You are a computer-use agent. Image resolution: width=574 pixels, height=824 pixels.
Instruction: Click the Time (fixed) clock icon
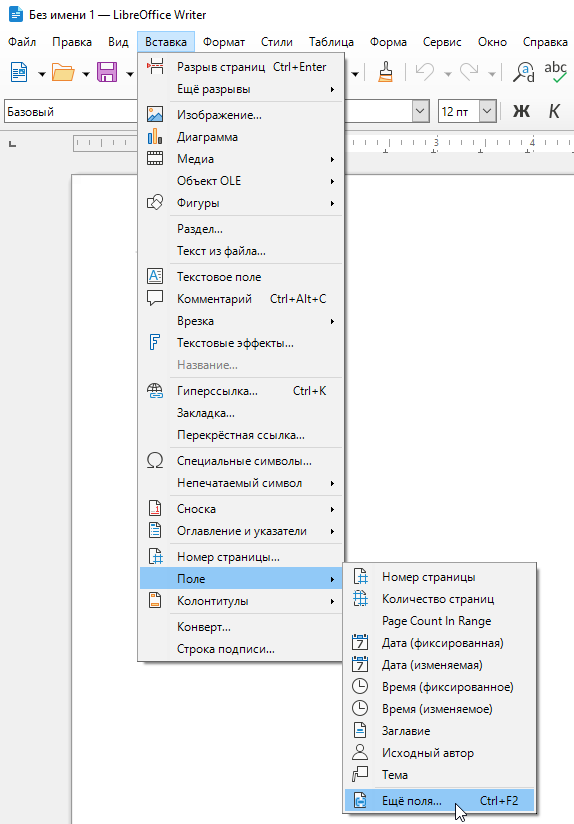tap(360, 687)
